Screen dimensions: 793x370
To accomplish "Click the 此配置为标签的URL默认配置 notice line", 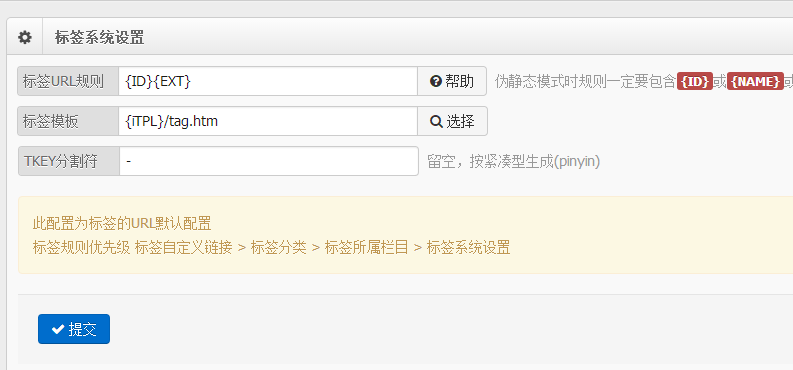I will tap(121, 223).
